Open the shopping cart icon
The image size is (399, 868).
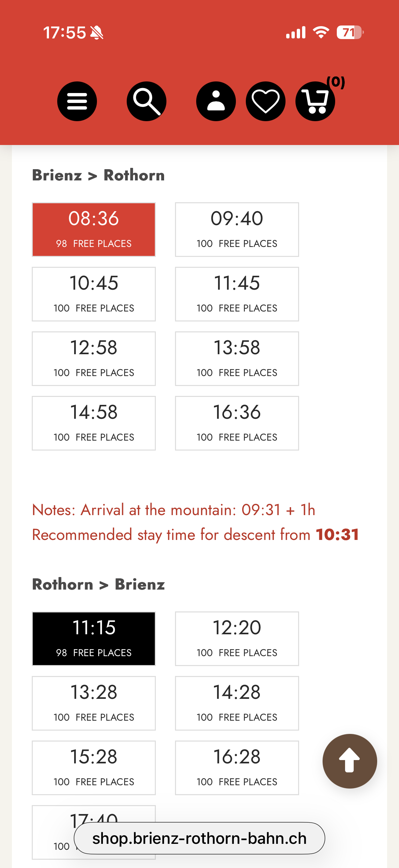[315, 101]
